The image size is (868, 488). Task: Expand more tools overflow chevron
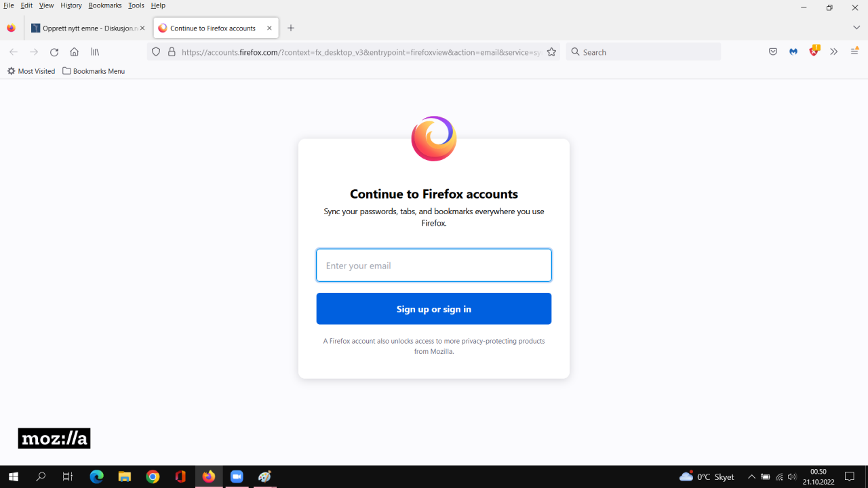point(834,52)
